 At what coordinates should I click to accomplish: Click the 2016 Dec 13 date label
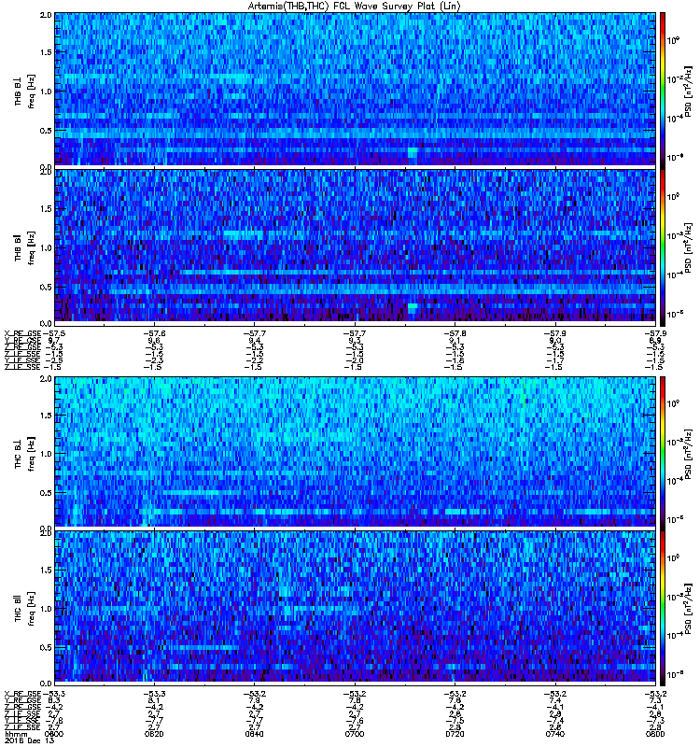pos(29,740)
